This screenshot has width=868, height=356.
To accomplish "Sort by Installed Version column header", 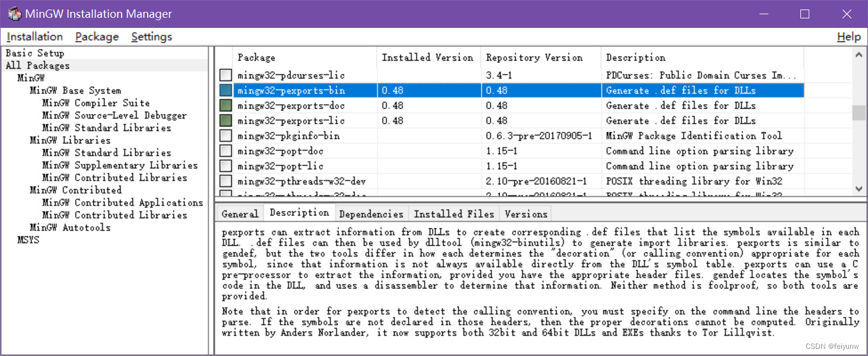I will tap(429, 58).
